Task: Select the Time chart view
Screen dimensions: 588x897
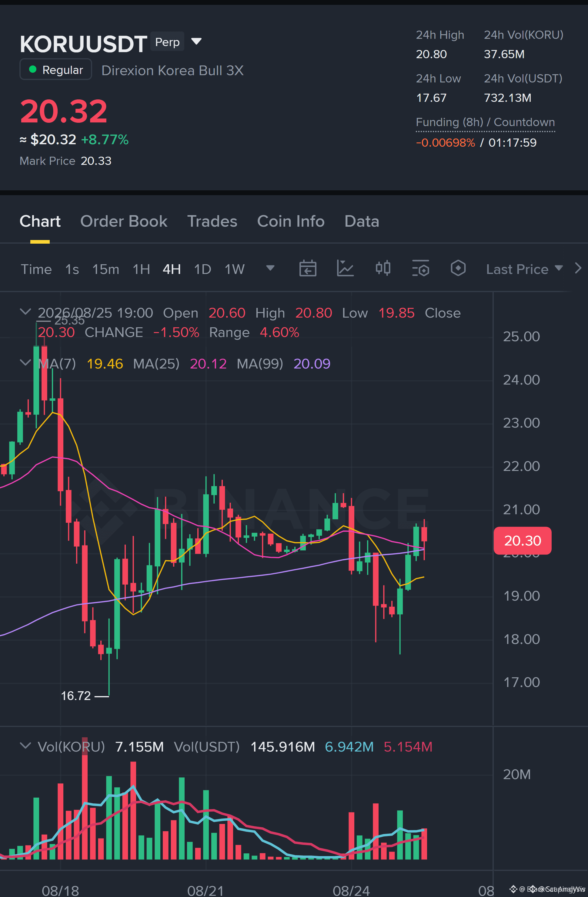Action: coord(36,269)
